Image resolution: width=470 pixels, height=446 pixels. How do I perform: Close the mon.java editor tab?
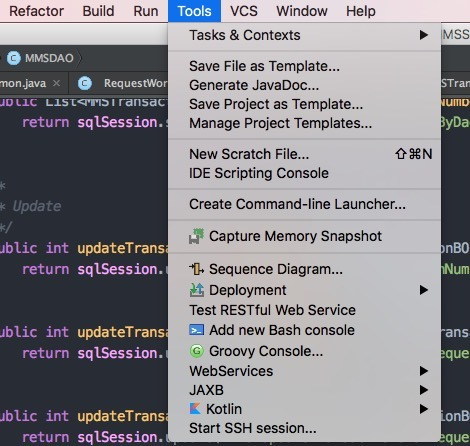point(57,83)
